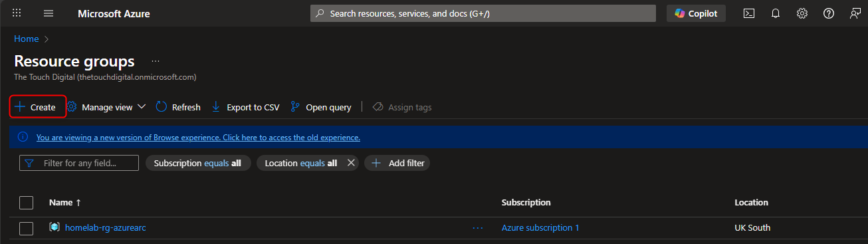The height and width of the screenshot is (244, 868).
Task: Toggle the select-all checkbox in the header
Action: pyautogui.click(x=26, y=203)
